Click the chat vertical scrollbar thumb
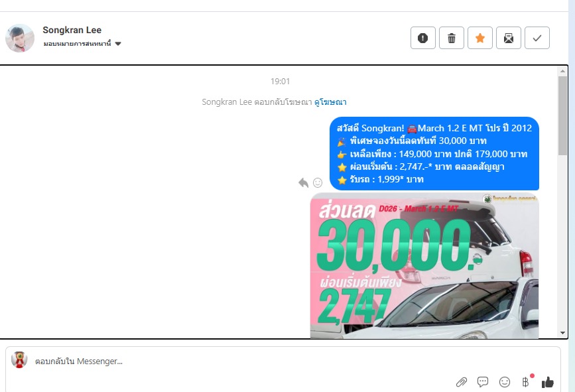 pyautogui.click(x=562, y=115)
